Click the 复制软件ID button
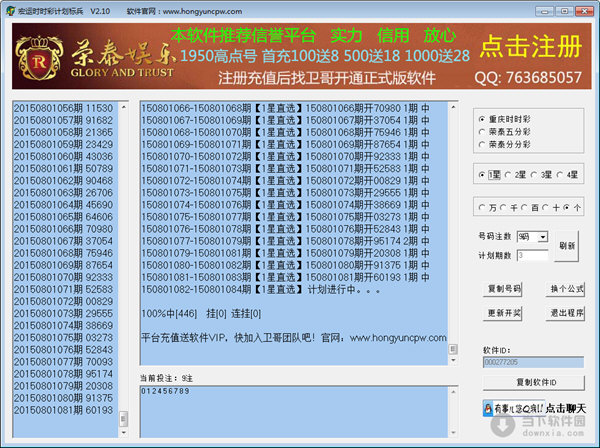The image size is (600, 448). coord(534,382)
